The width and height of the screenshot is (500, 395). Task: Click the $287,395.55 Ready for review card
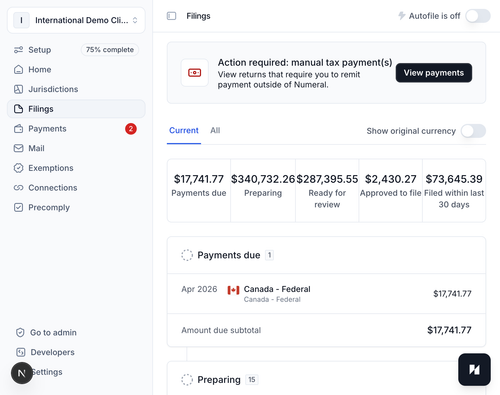click(327, 190)
